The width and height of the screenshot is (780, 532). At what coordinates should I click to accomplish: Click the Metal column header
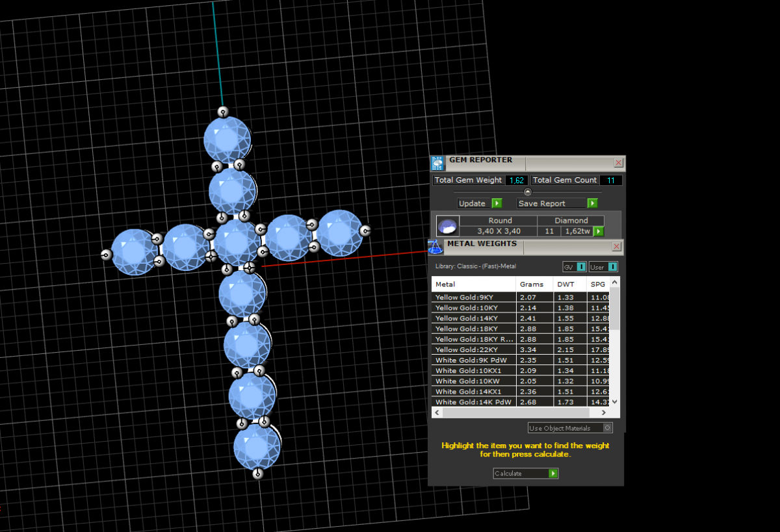tap(473, 285)
